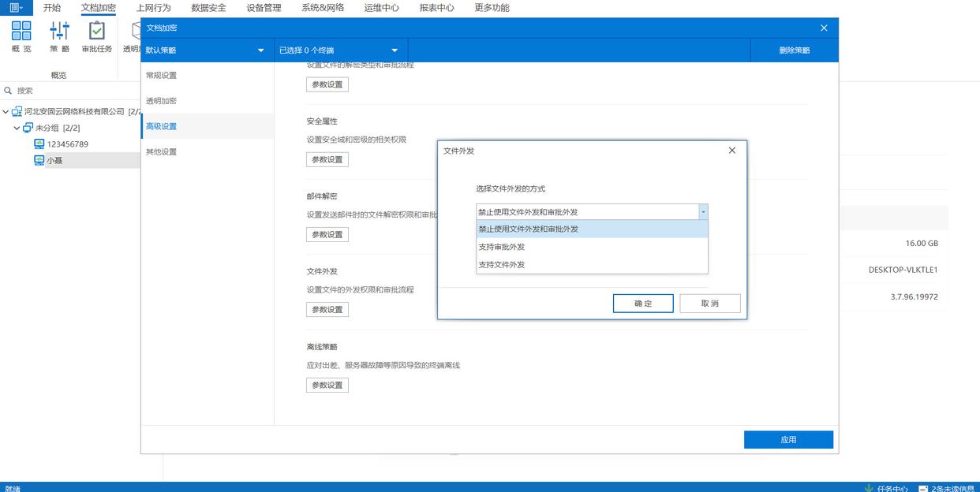Select 透明加密 in the left sidebar
Screen dimensions: 980x492
coord(161,101)
